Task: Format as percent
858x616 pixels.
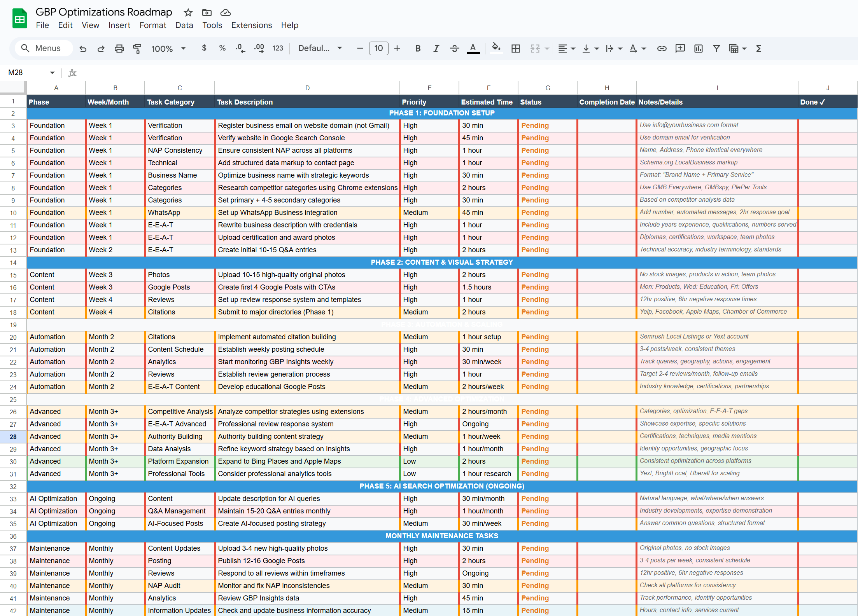Action: coord(222,48)
